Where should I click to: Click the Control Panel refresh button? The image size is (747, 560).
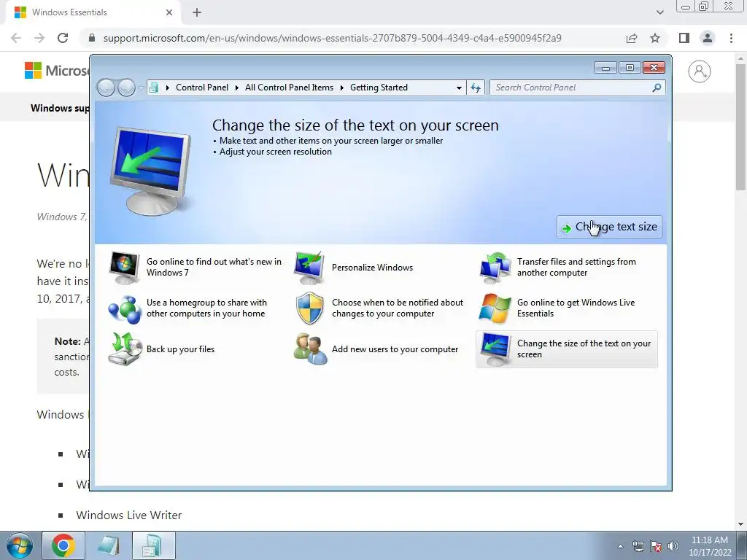[476, 87]
